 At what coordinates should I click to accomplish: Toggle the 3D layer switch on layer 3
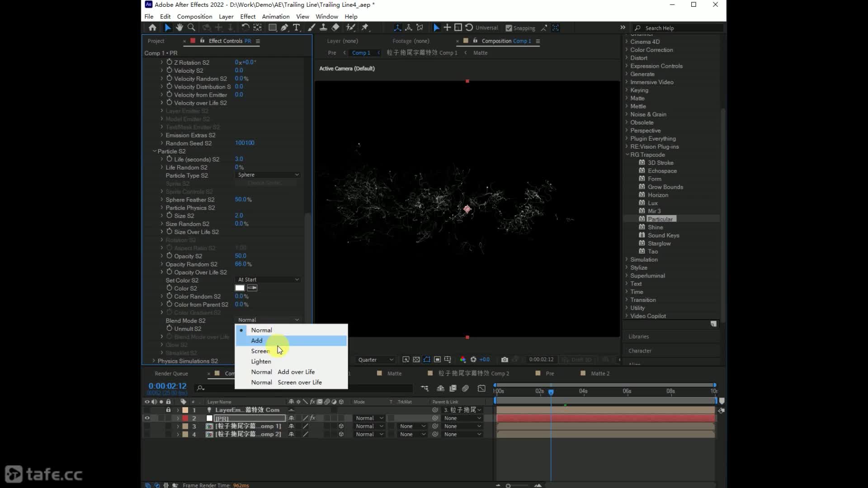coord(341,427)
